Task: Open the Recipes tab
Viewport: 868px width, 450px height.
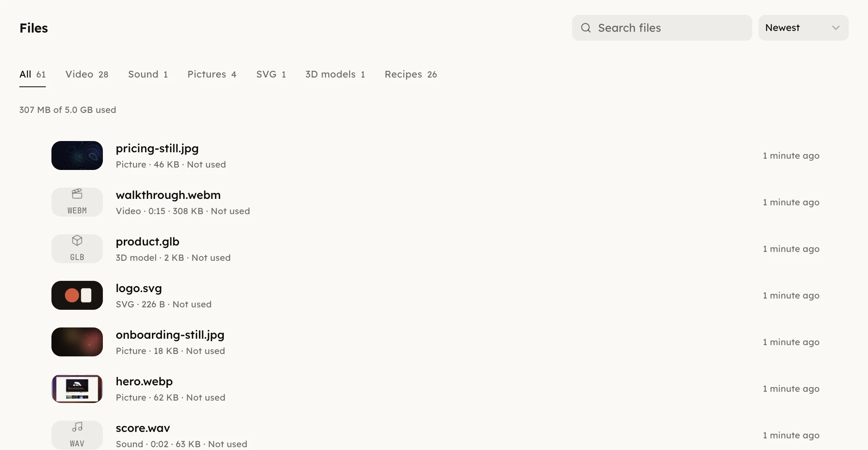Action: 411,74
